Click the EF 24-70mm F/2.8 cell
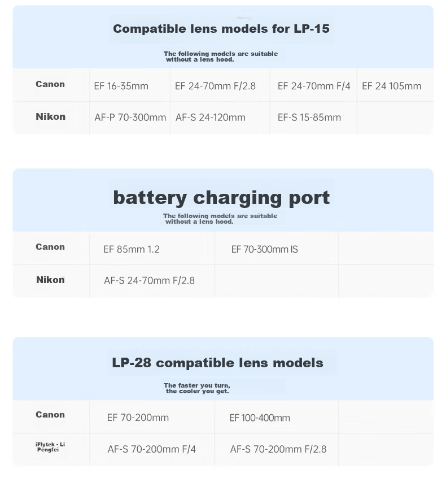 pyautogui.click(x=215, y=86)
